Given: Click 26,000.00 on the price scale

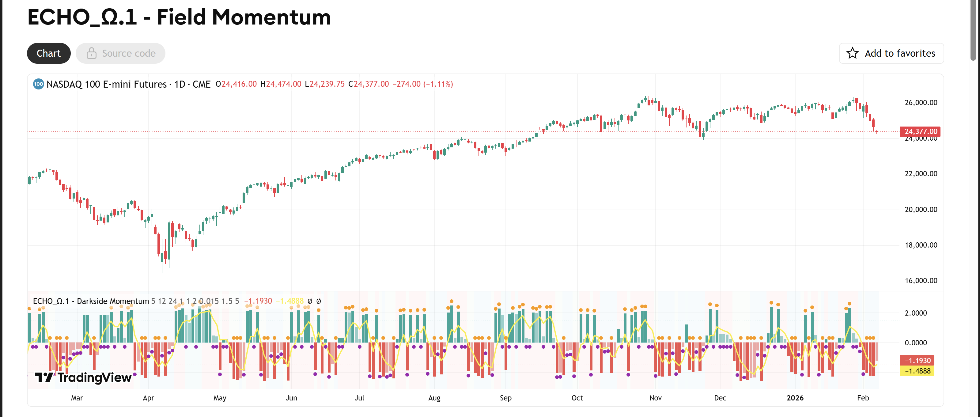Looking at the screenshot, I should tap(921, 102).
